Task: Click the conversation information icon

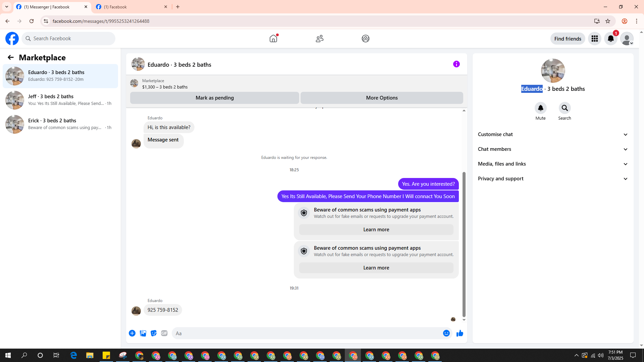Action: tap(456, 64)
